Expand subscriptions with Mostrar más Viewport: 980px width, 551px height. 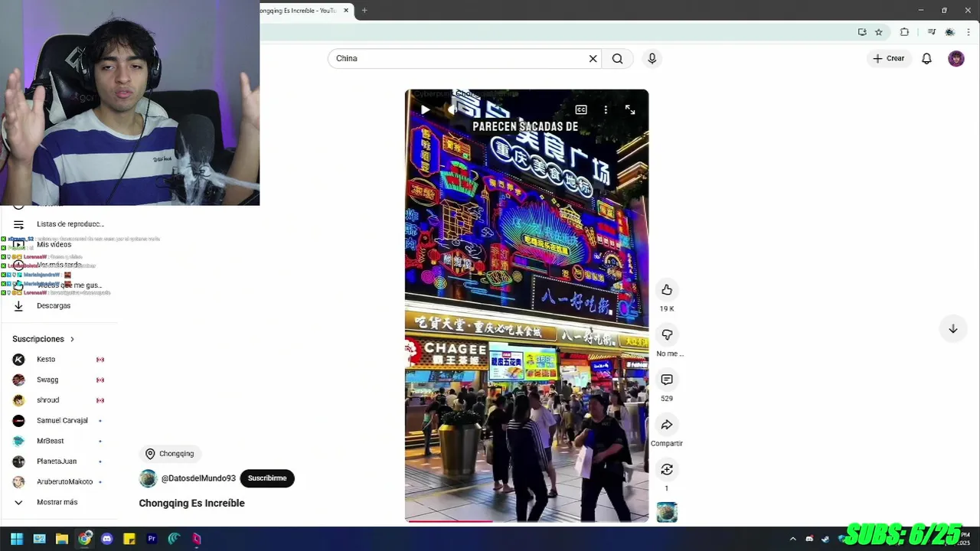[x=58, y=502]
